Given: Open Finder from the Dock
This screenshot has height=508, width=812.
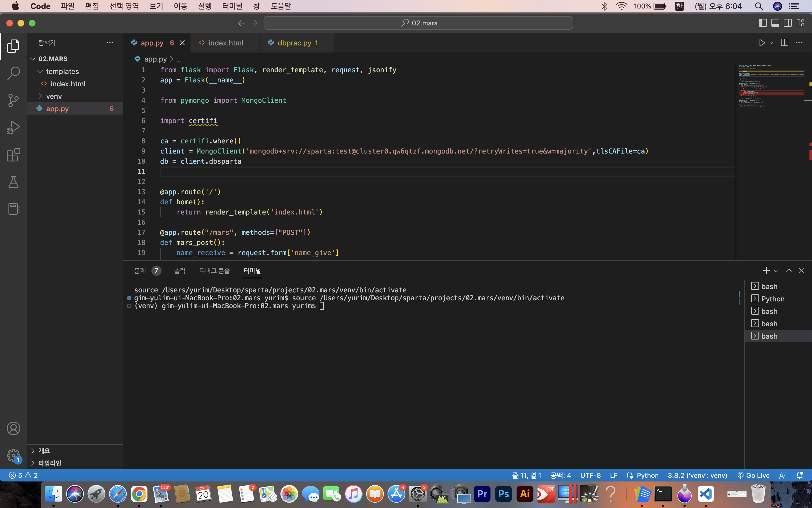Looking at the screenshot, I should click(53, 494).
